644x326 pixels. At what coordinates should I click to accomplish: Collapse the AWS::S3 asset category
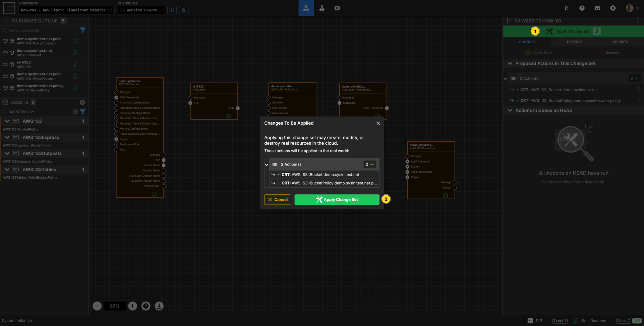click(7, 121)
